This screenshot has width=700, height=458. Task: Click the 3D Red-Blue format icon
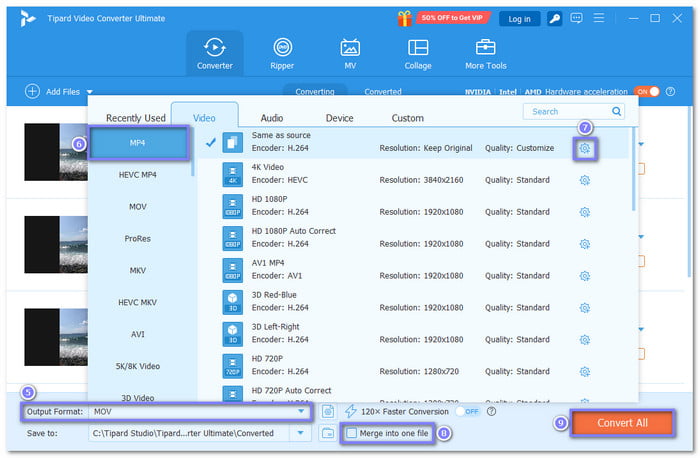click(233, 302)
